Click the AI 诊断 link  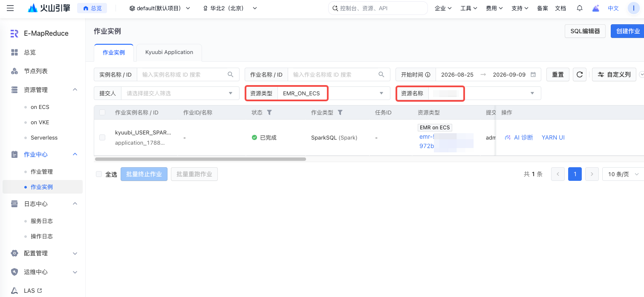pos(519,137)
